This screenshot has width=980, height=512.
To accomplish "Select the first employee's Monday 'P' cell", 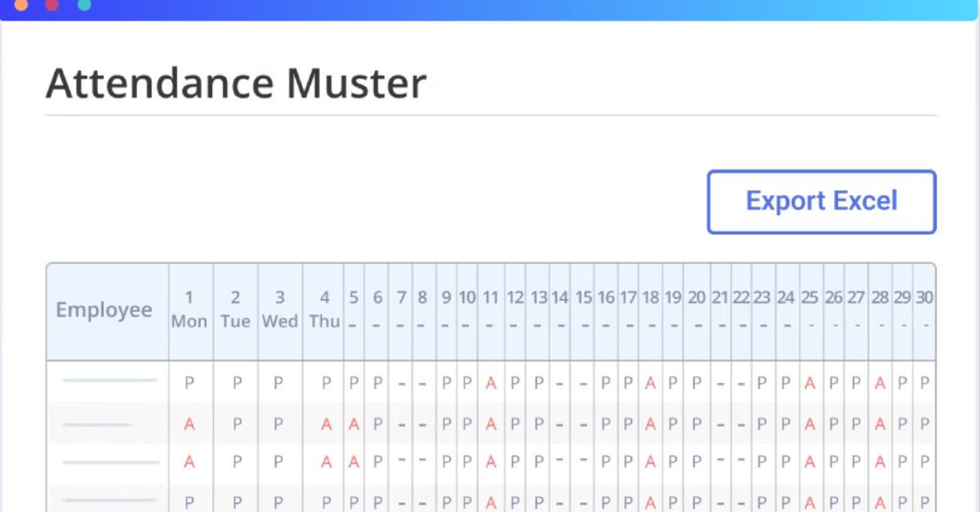I will pos(189,381).
